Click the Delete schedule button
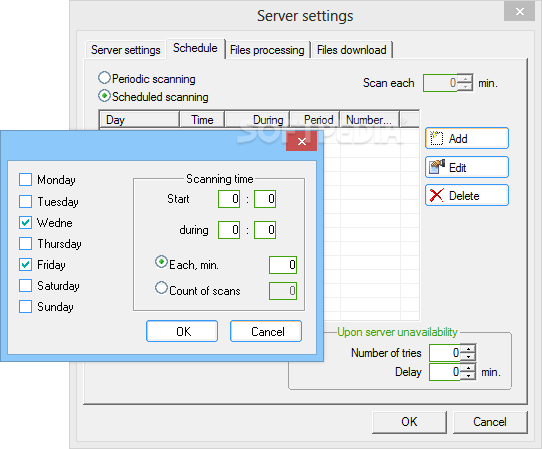Image resolution: width=542 pixels, height=449 pixels. [x=467, y=195]
